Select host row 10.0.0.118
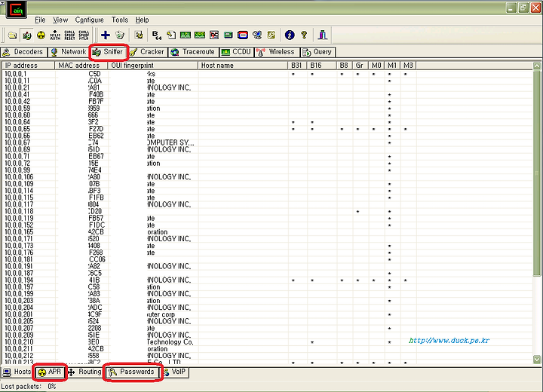Viewport: 543px width, 392px height. tap(267, 211)
